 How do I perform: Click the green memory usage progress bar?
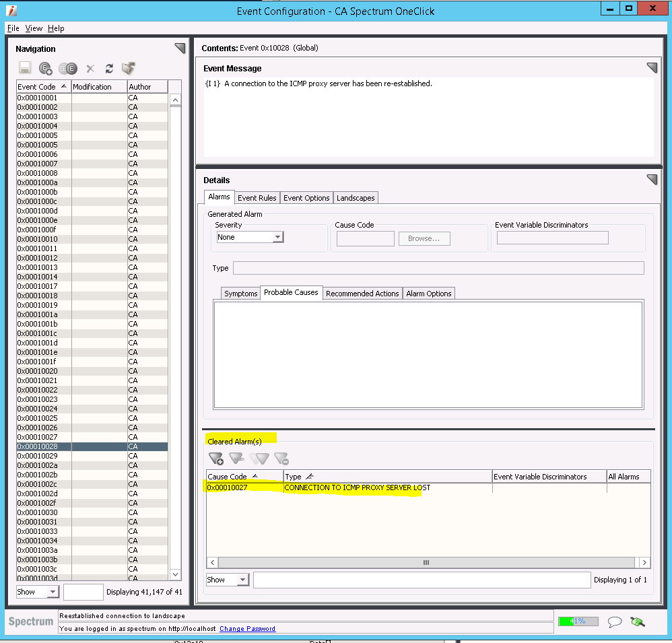[578, 621]
